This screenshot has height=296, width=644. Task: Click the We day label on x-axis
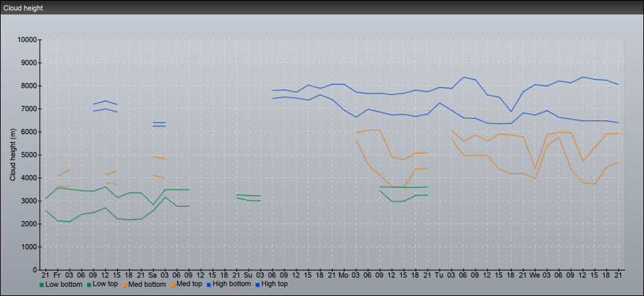coord(535,275)
